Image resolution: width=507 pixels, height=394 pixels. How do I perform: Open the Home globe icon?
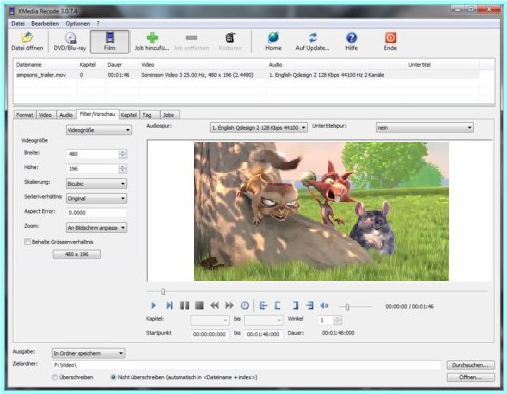(273, 38)
